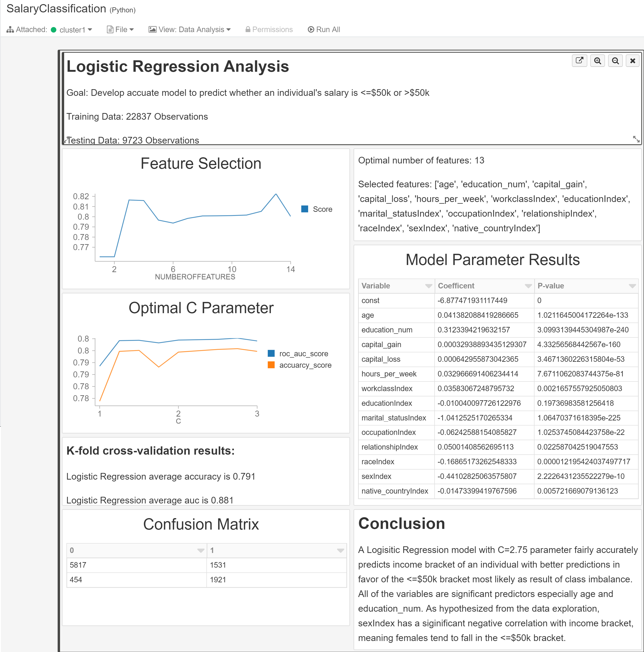
Task: Open the File menu
Action: pyautogui.click(x=120, y=30)
